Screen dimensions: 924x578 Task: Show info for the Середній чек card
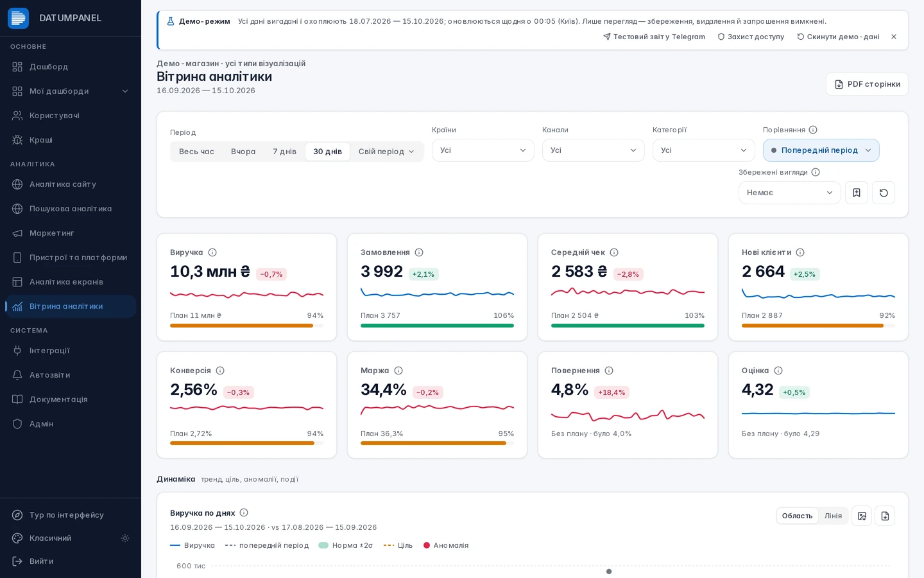tap(614, 252)
